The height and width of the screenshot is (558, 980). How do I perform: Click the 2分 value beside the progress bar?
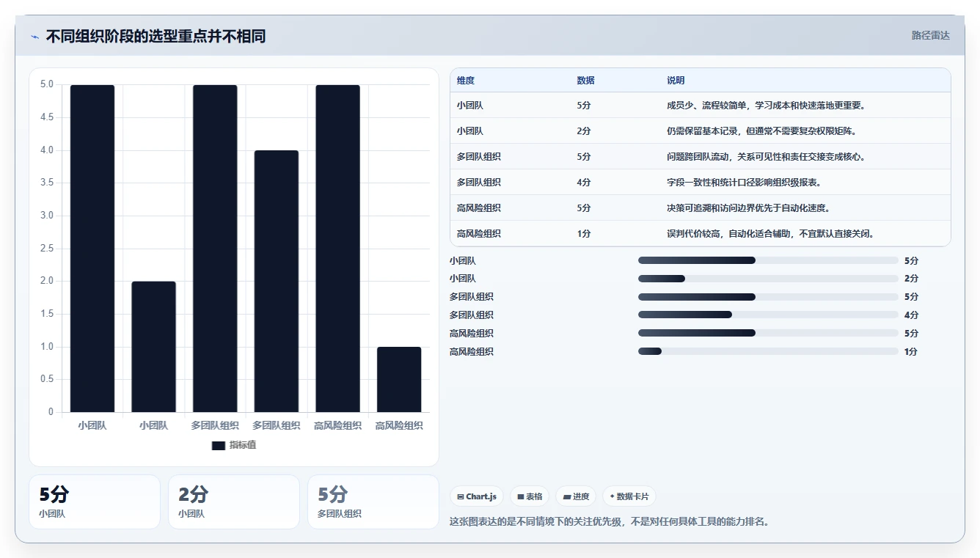tap(911, 279)
